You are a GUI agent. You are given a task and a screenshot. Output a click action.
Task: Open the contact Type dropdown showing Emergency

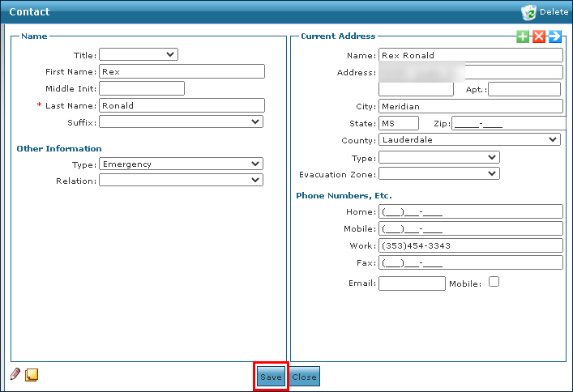pos(181,164)
